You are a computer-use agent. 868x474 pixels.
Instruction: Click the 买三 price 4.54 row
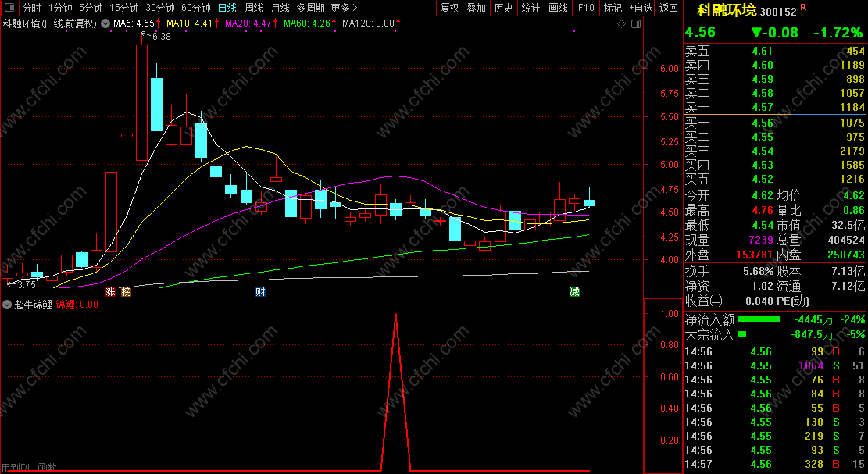coord(775,151)
